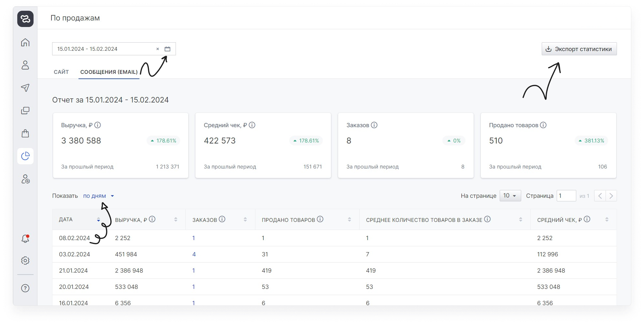Click info icon in СРЕДНИЙ ЧЕК column header
Image resolution: width=644 pixels, height=325 pixels.
pyautogui.click(x=587, y=219)
